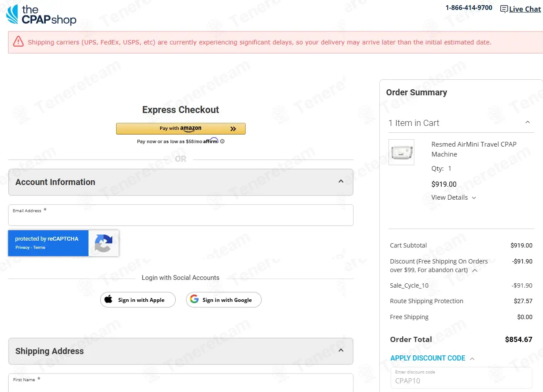The height and width of the screenshot is (392, 543).
Task: Collapse the discount breakdown chevron
Action: click(x=475, y=270)
